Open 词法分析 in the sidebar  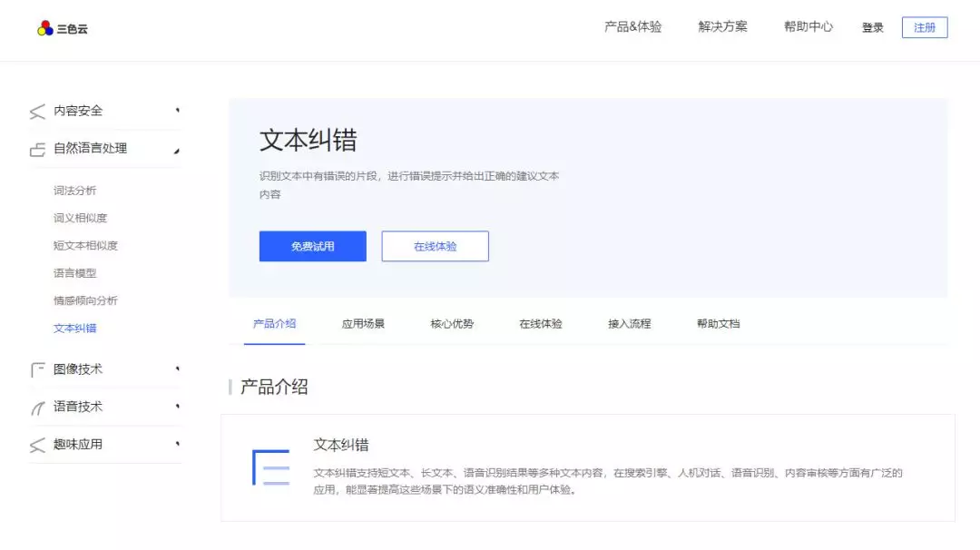point(75,191)
